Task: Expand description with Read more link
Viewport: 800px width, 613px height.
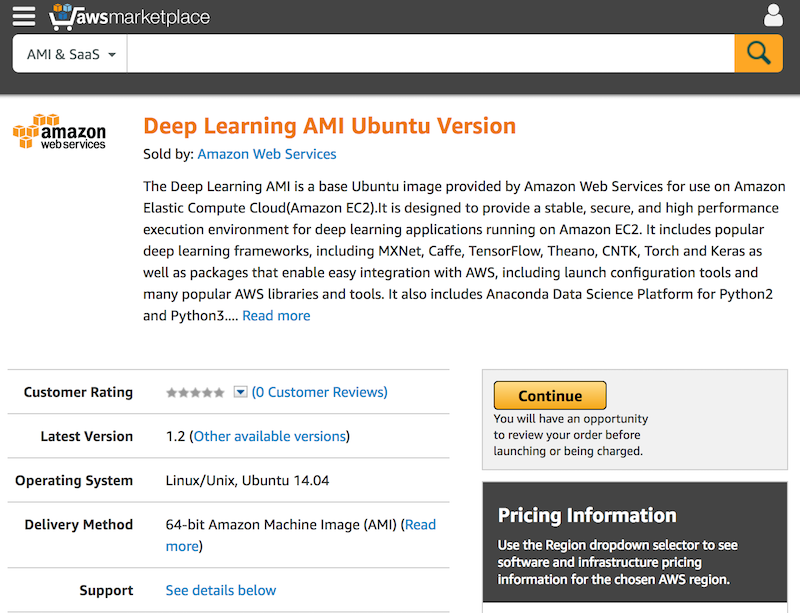Action: pos(276,316)
